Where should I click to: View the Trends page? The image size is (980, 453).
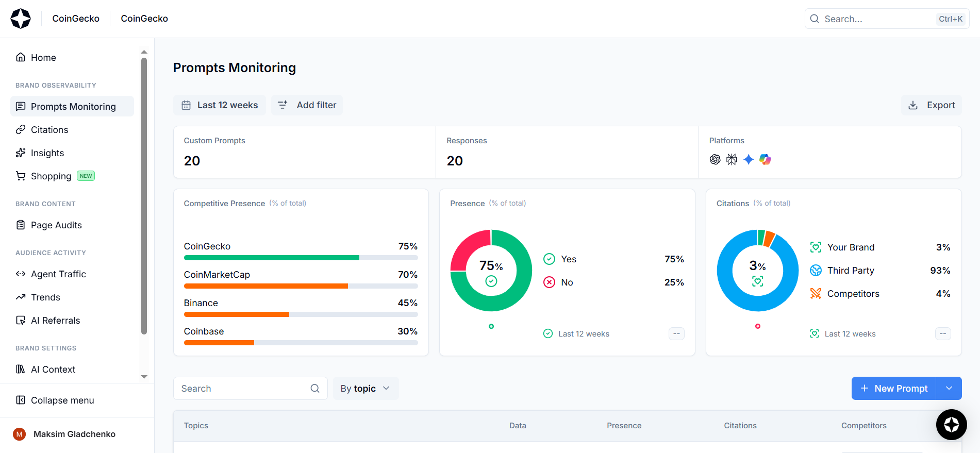pos(72,297)
